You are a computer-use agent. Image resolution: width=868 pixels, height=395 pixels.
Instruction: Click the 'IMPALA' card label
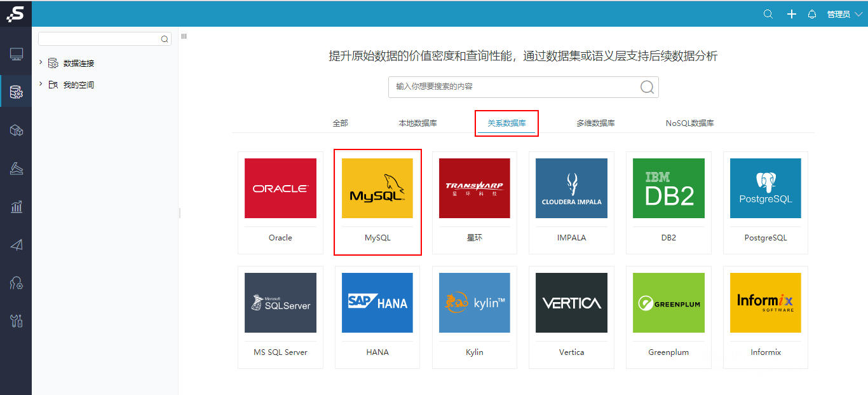click(571, 238)
